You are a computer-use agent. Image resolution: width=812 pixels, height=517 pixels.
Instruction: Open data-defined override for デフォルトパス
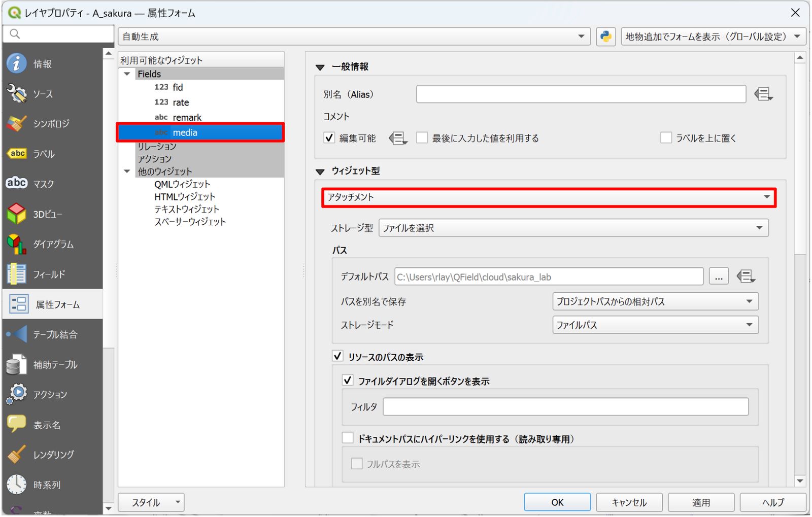[x=746, y=277]
